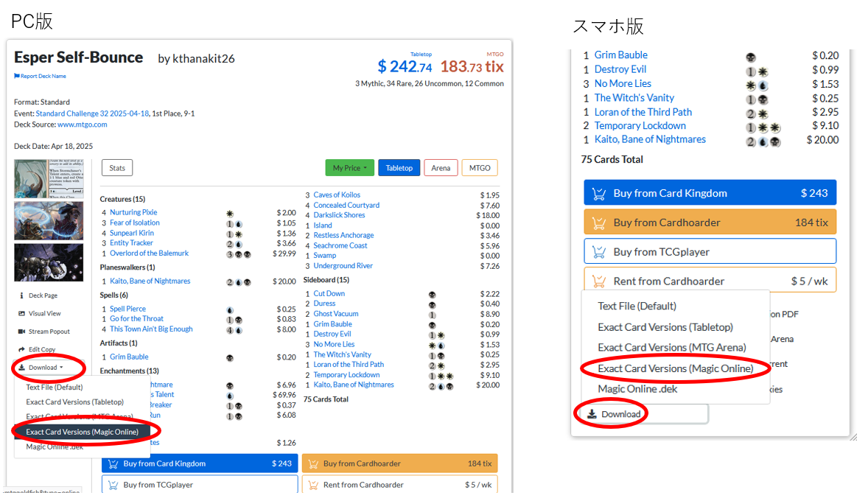
Task: Switch to the MTGO price tab
Action: tap(480, 168)
